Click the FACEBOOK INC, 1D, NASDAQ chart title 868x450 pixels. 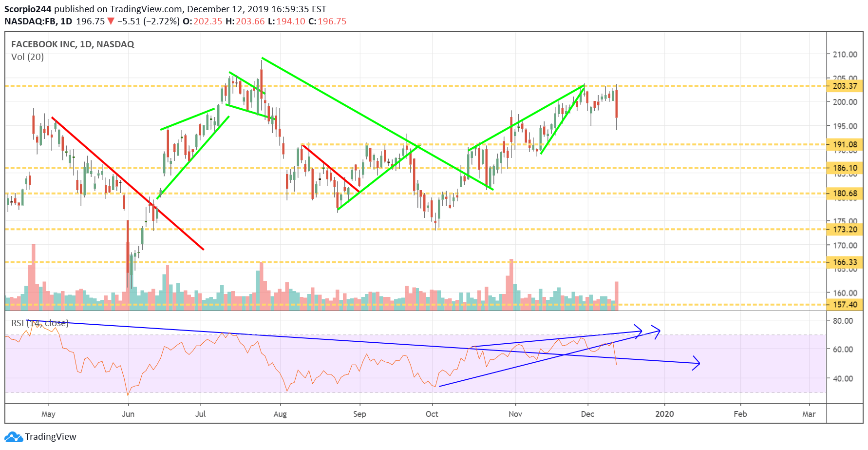pyautogui.click(x=73, y=44)
